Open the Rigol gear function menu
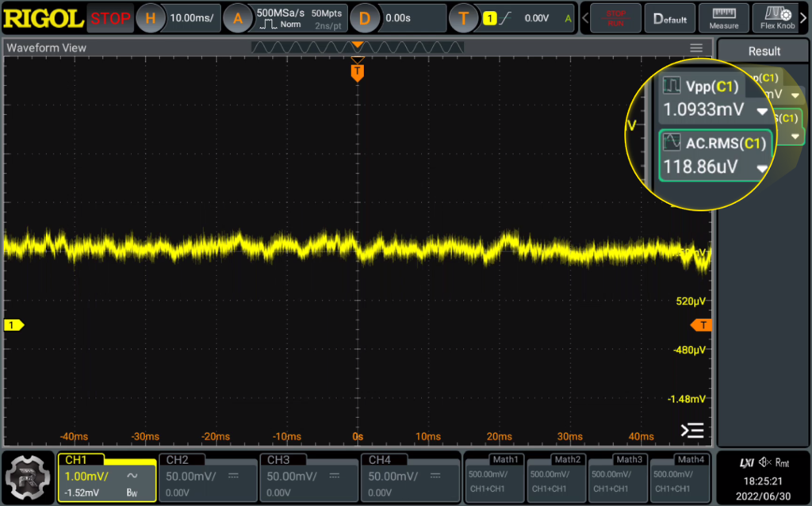Screen dimensions: 812x506 pos(28,477)
